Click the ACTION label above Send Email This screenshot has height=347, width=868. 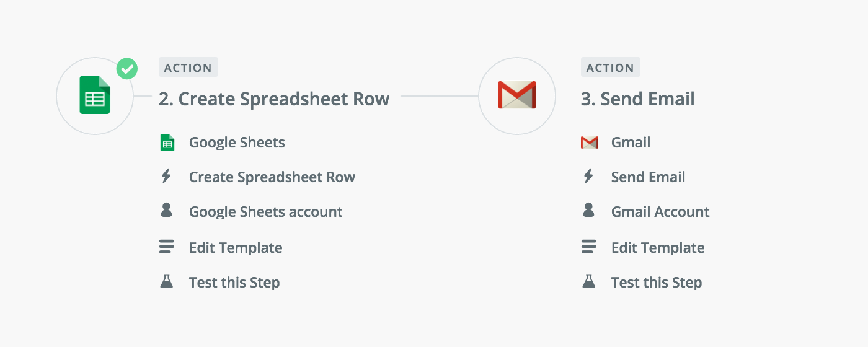coord(610,68)
